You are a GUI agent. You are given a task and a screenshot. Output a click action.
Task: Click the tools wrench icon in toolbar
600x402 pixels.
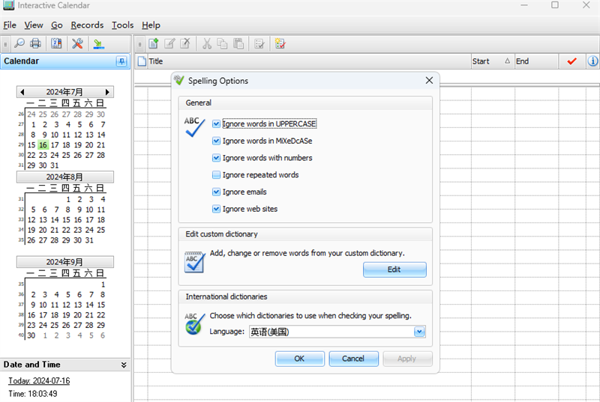pos(77,43)
